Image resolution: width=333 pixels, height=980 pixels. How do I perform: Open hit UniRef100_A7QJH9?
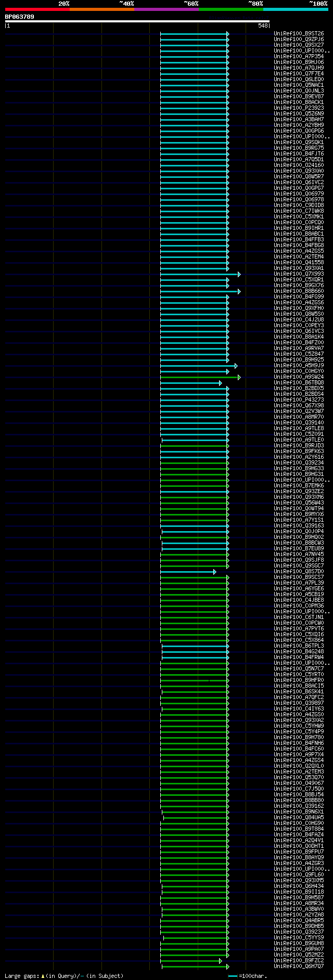pyautogui.click(x=299, y=68)
